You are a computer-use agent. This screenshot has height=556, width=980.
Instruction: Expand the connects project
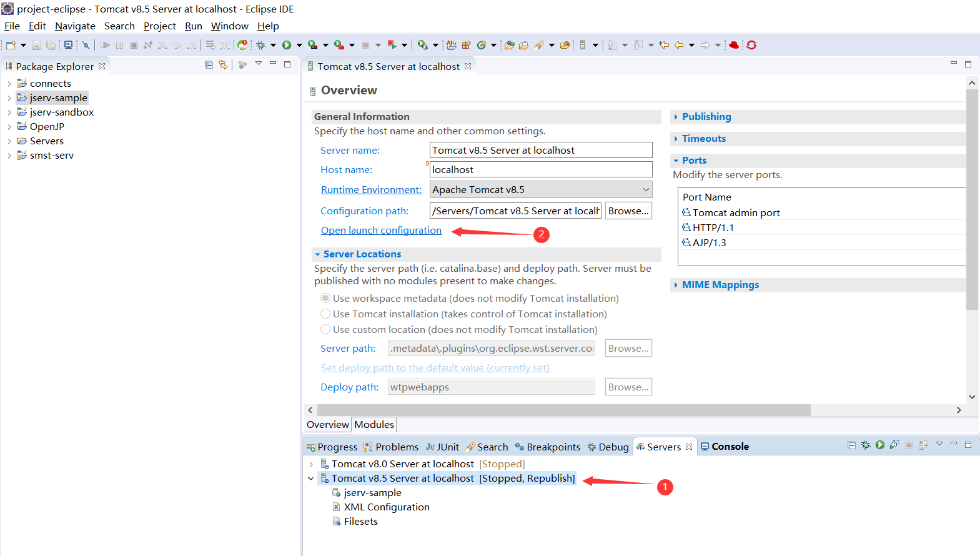point(9,84)
